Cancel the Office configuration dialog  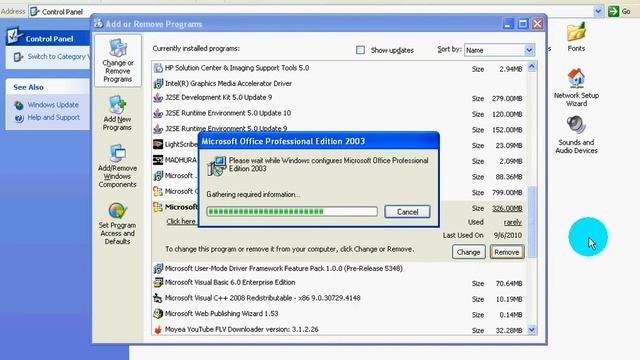click(x=407, y=212)
